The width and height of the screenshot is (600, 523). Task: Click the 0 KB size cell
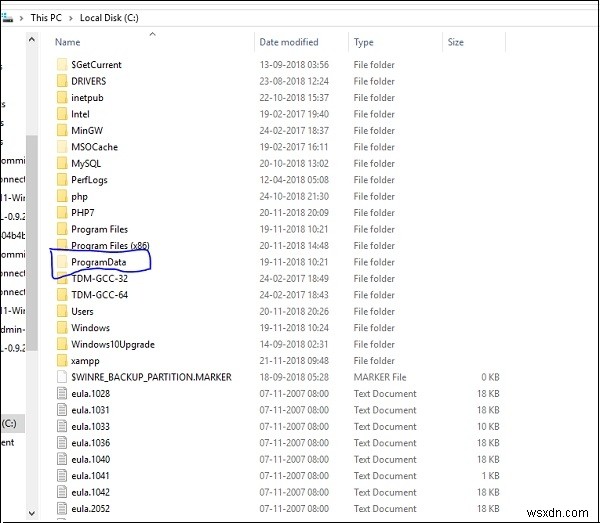click(x=490, y=377)
